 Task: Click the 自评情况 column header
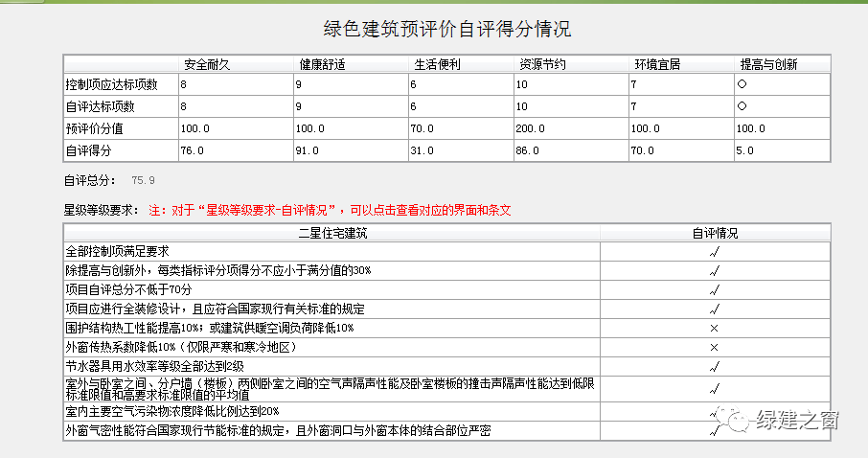pyautogui.click(x=715, y=233)
